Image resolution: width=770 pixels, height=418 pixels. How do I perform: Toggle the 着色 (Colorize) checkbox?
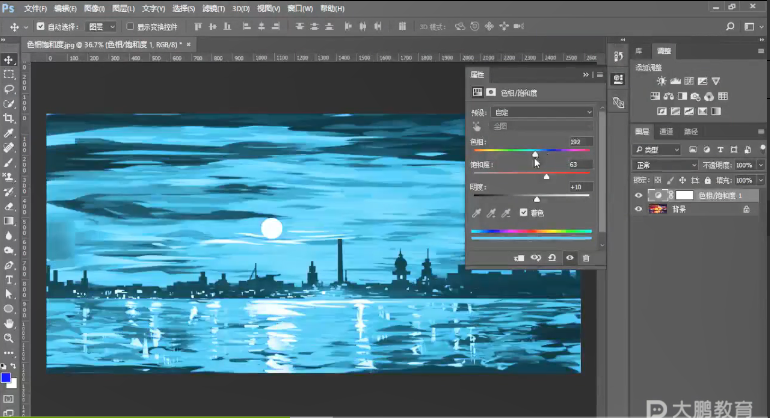click(x=523, y=212)
